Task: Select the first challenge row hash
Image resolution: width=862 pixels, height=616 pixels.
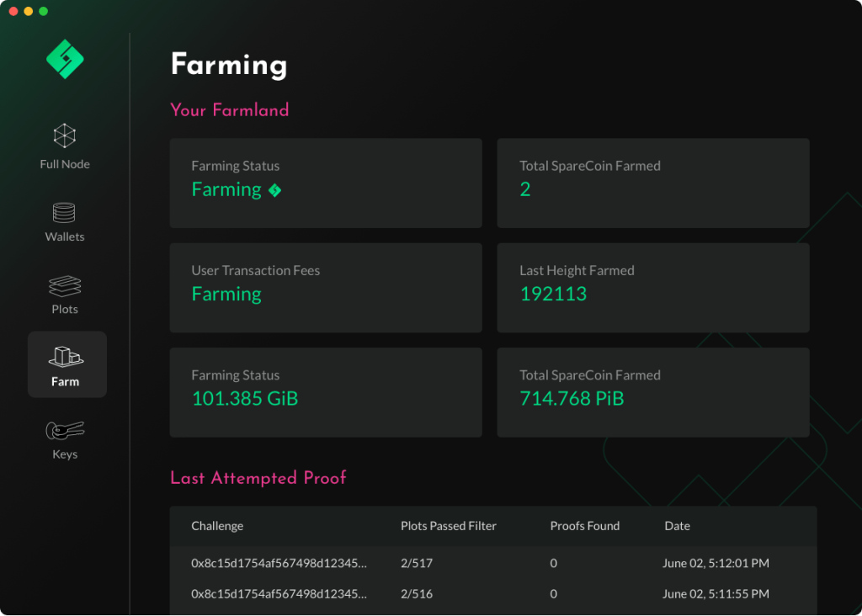Action: 279,563
